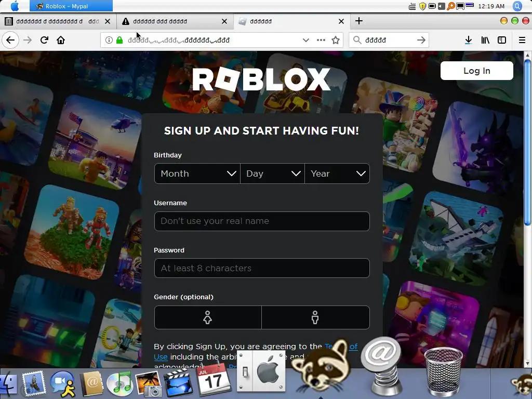This screenshot has height=399, width=532.
Task: Open the iMovie clapperboard in the dock
Action: (x=178, y=383)
